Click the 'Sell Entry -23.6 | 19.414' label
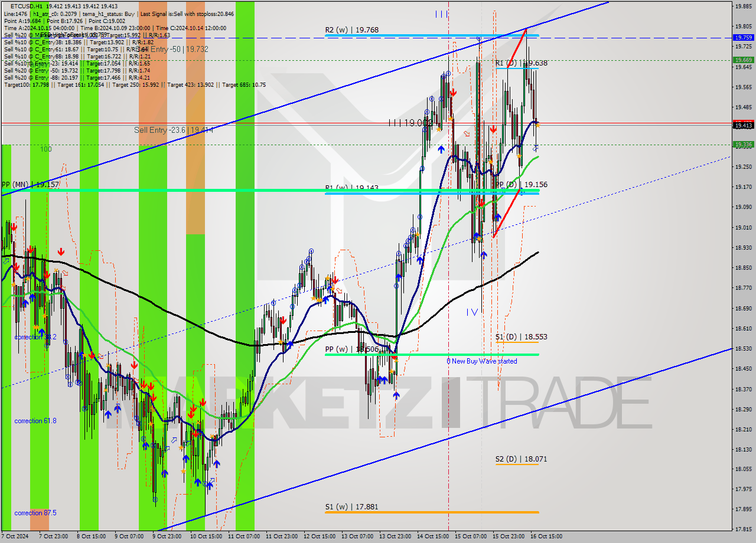This screenshot has width=756, height=543. coord(173,130)
